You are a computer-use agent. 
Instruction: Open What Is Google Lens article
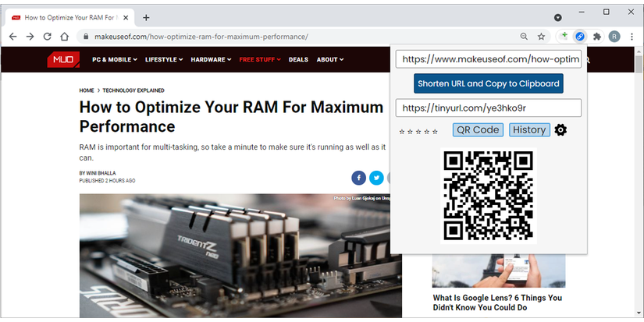(x=497, y=303)
